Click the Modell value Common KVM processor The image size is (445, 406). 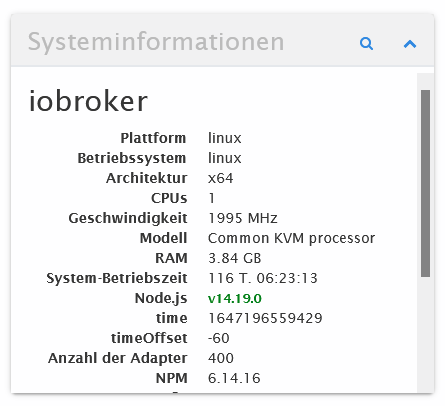291,239
